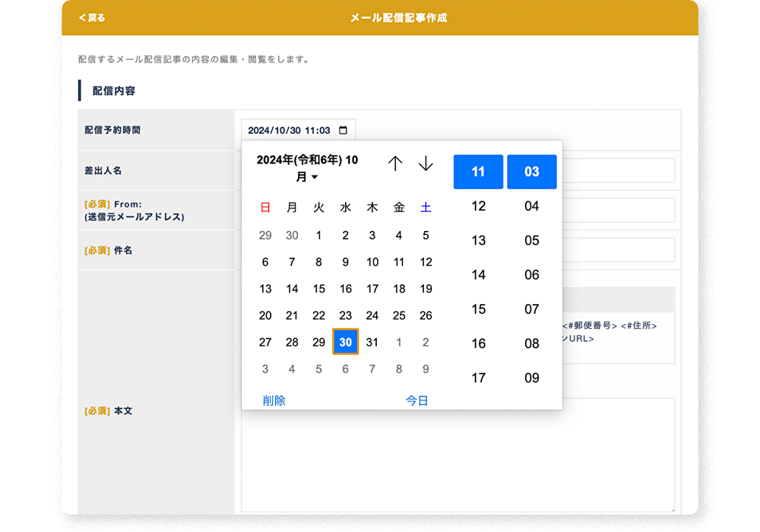Viewport: 760px width, 532px height.
Task: Select October 1 in the calendar
Action: click(318, 236)
